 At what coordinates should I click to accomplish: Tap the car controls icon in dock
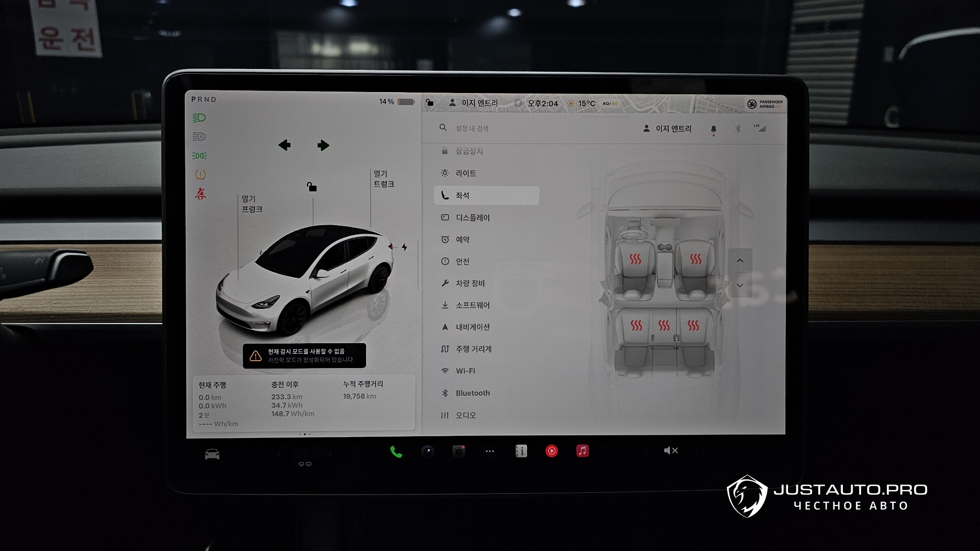tap(212, 454)
